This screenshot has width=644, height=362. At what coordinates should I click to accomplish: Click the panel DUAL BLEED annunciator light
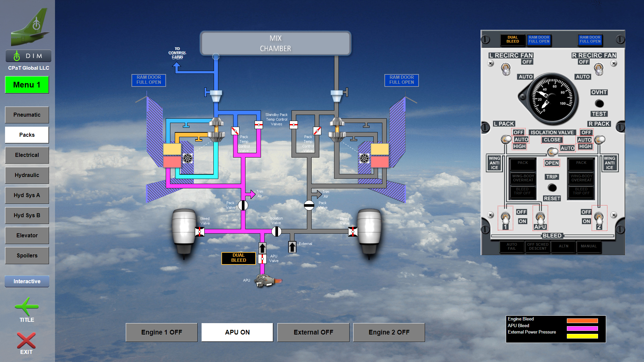point(513,40)
